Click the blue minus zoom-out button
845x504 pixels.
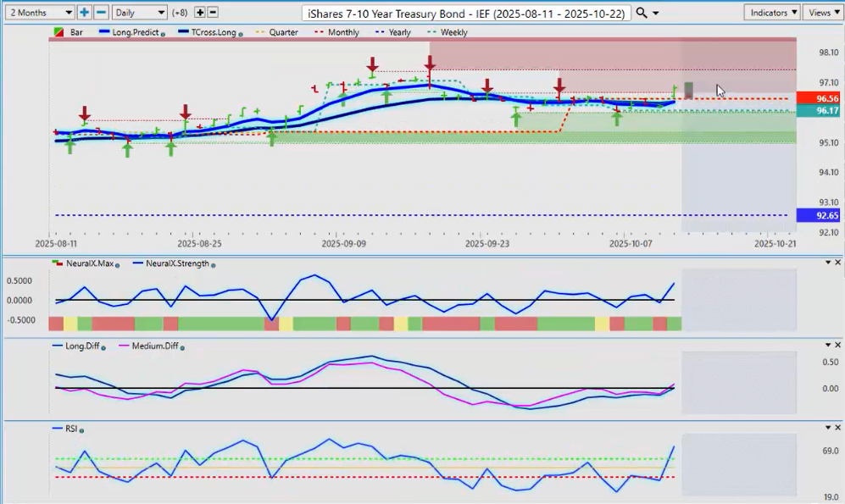point(101,13)
